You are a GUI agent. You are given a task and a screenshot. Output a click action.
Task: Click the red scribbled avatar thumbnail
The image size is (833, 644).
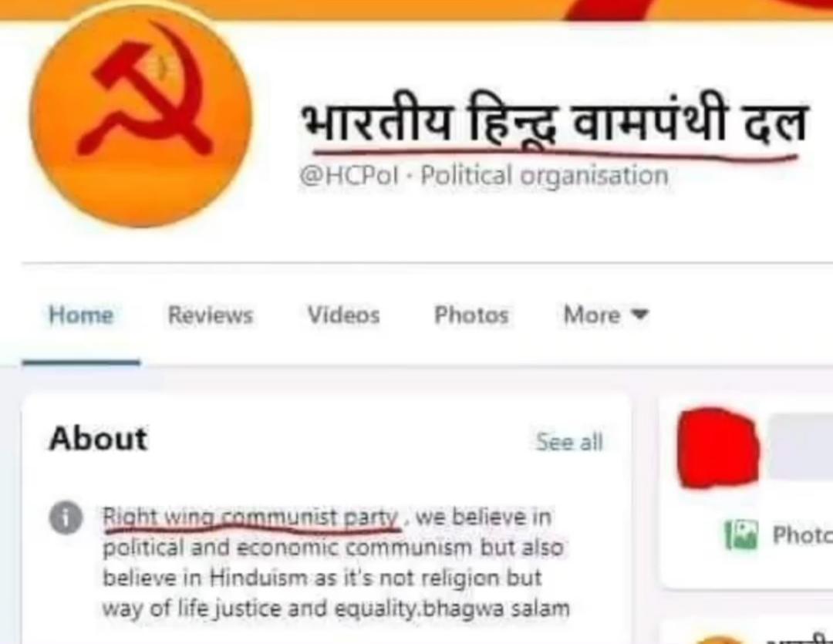[x=719, y=447]
